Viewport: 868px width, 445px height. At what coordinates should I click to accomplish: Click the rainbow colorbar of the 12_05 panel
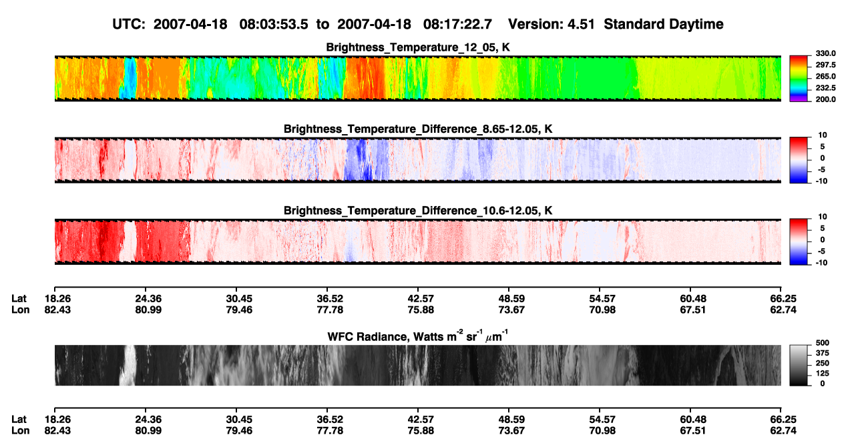point(799,78)
